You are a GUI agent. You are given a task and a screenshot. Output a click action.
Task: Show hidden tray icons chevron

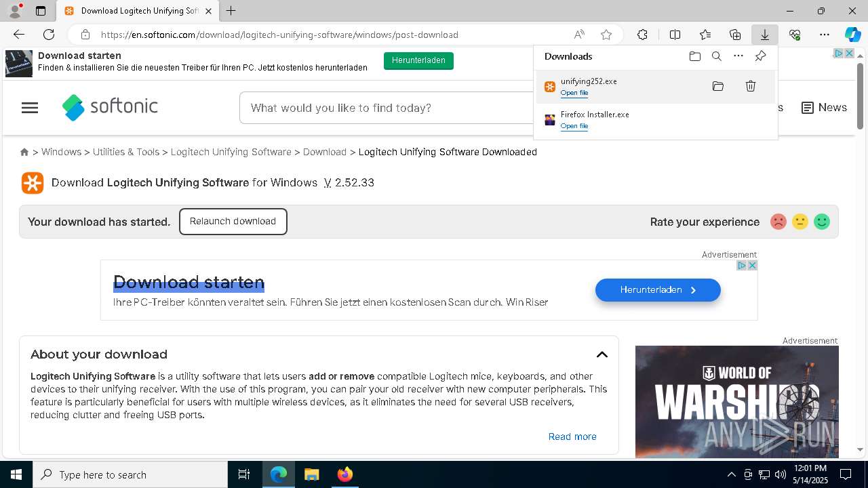coord(731,474)
